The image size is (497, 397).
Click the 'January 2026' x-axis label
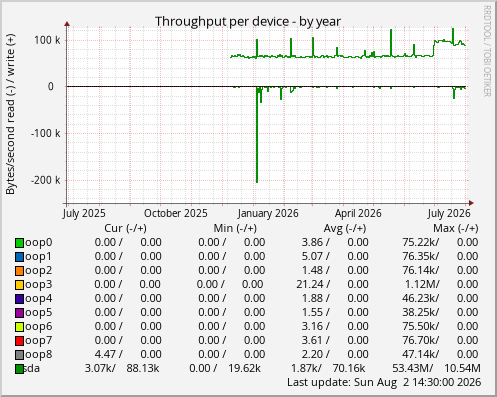click(268, 213)
